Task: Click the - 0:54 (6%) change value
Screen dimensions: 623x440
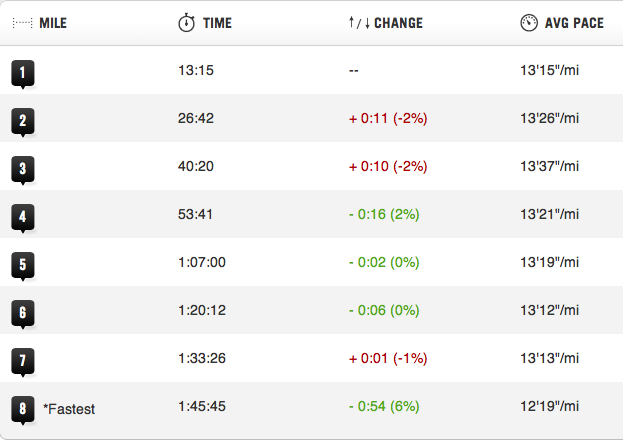Action: (x=383, y=407)
